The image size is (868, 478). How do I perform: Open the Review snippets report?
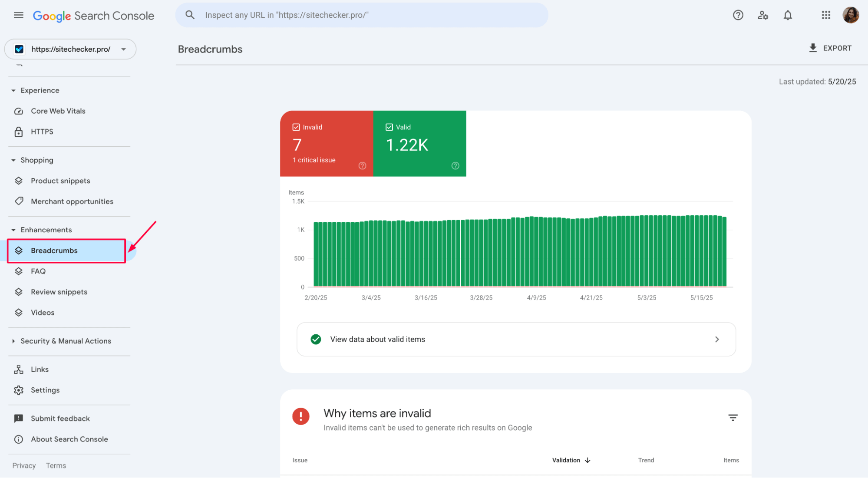pos(59,292)
